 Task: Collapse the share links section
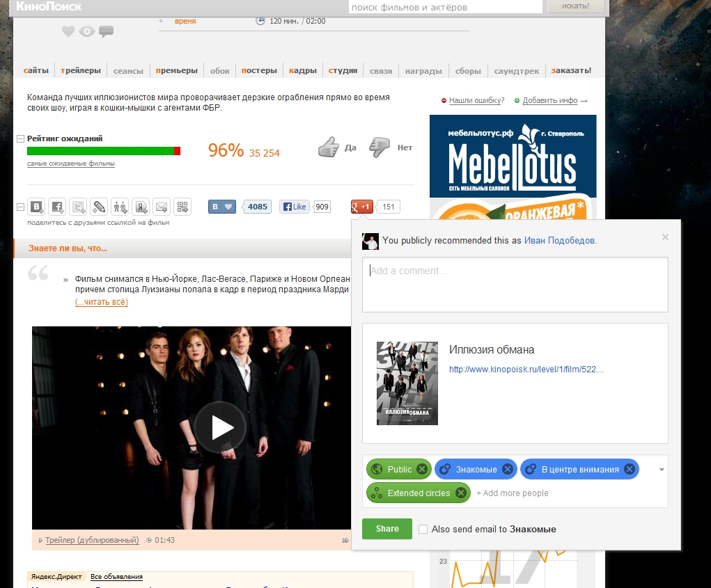point(20,207)
